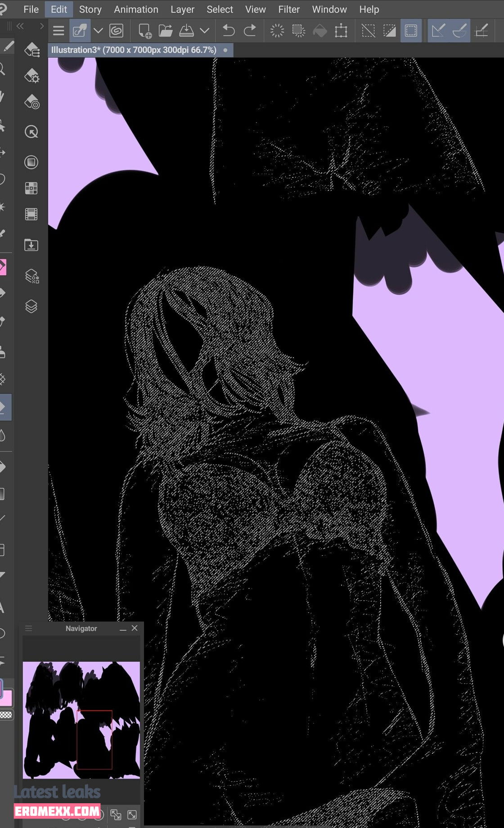Toggle show selection border
The image size is (504, 828).
coord(411,31)
